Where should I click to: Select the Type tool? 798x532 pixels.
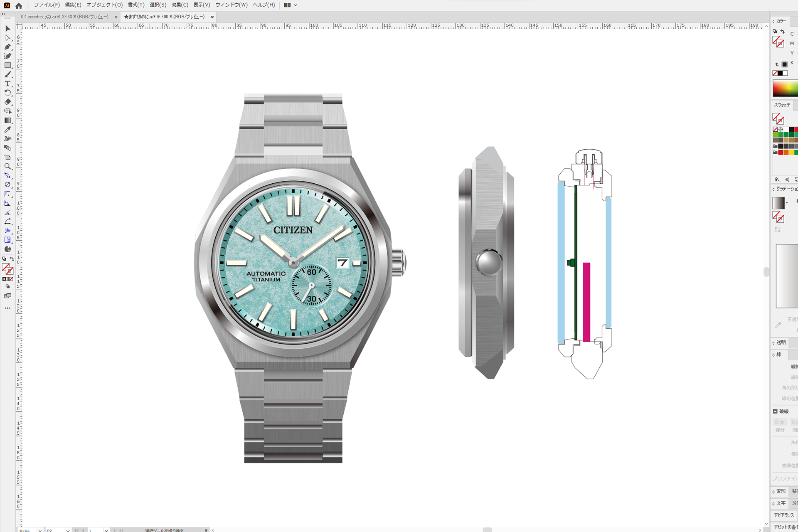coord(7,84)
